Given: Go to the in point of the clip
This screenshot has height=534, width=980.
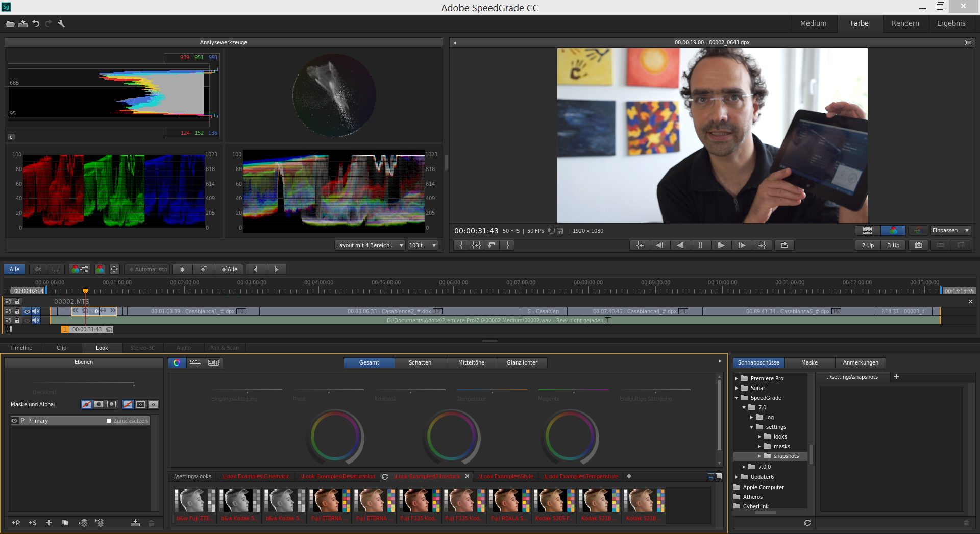Looking at the screenshot, I should point(640,245).
